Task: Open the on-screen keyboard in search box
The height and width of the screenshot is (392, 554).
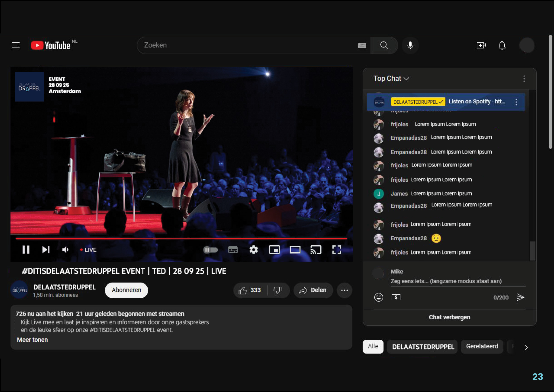Action: (362, 45)
